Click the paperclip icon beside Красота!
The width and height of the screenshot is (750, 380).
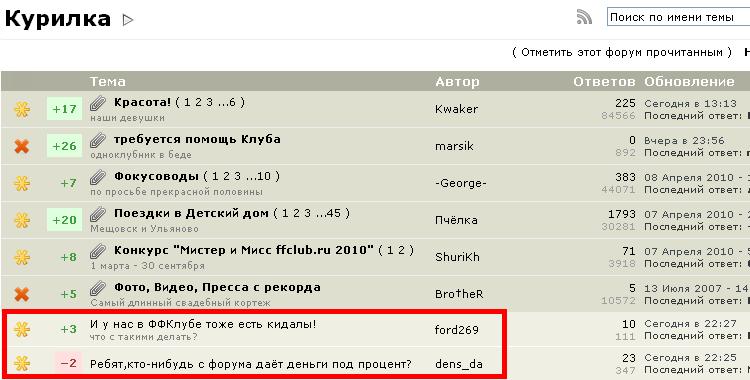click(98, 103)
